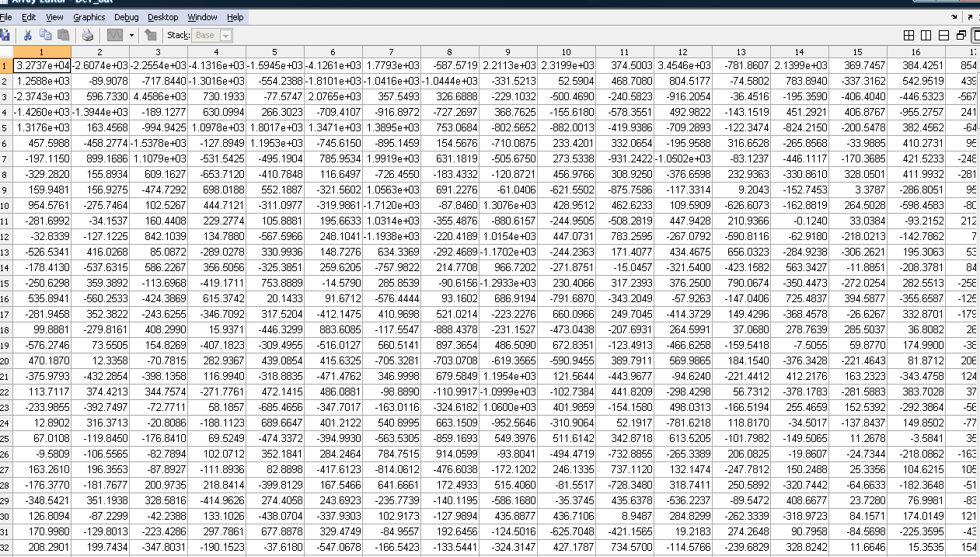Select cell containing 954.5761
Image resolution: width=980 pixels, height=557 pixels.
(x=42, y=205)
